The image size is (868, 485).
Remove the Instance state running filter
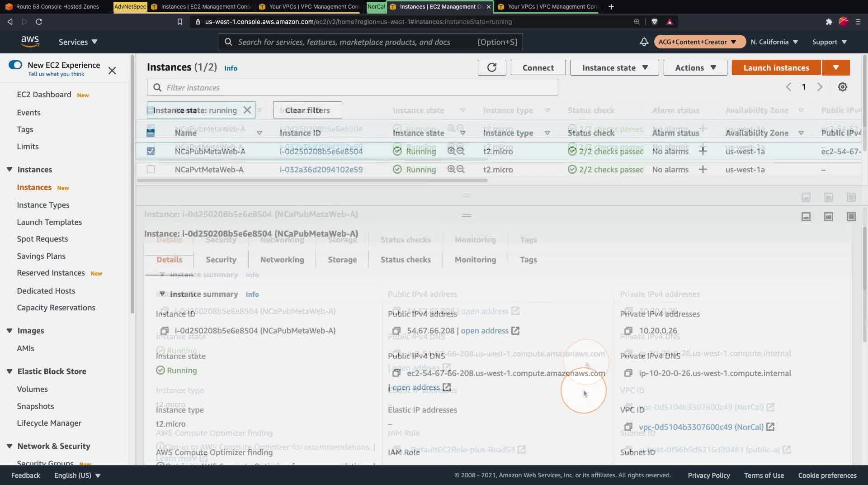click(x=247, y=110)
